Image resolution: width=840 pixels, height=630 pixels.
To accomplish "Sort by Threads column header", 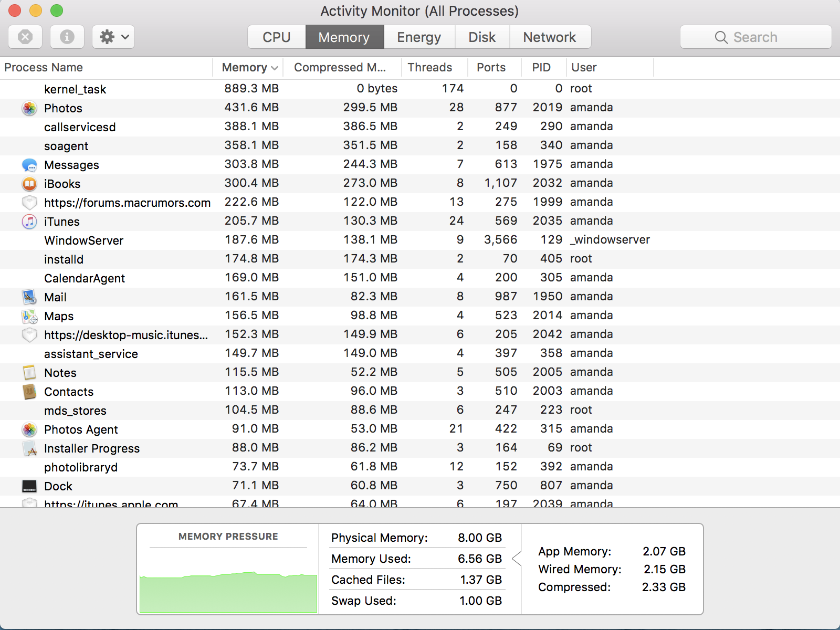I will pyautogui.click(x=435, y=67).
